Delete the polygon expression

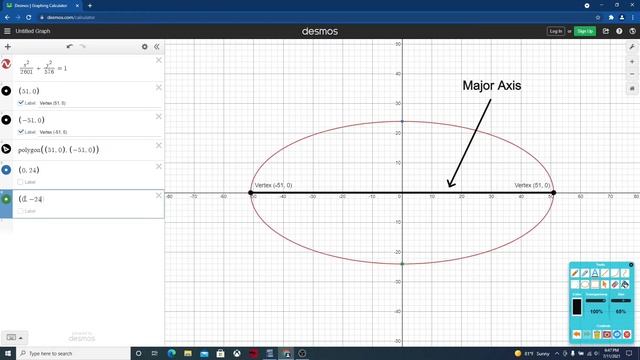click(x=159, y=146)
